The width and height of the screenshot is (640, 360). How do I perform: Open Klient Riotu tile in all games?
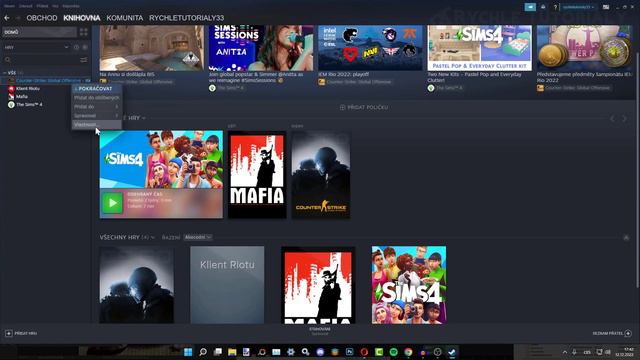click(227, 285)
